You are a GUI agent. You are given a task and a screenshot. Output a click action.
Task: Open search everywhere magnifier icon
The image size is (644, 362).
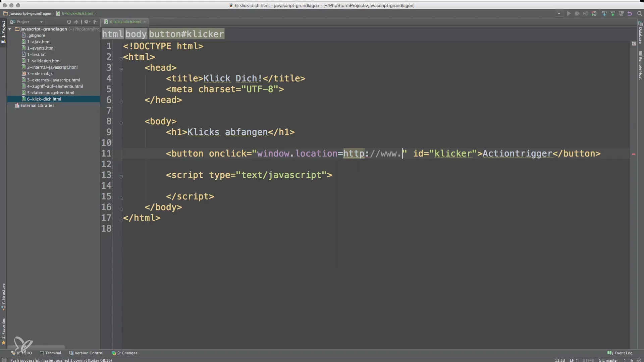point(639,14)
